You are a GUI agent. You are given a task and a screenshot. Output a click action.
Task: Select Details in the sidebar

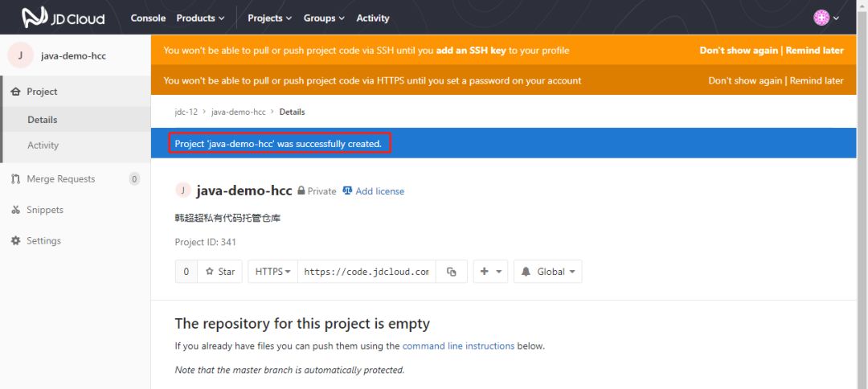pyautogui.click(x=43, y=120)
